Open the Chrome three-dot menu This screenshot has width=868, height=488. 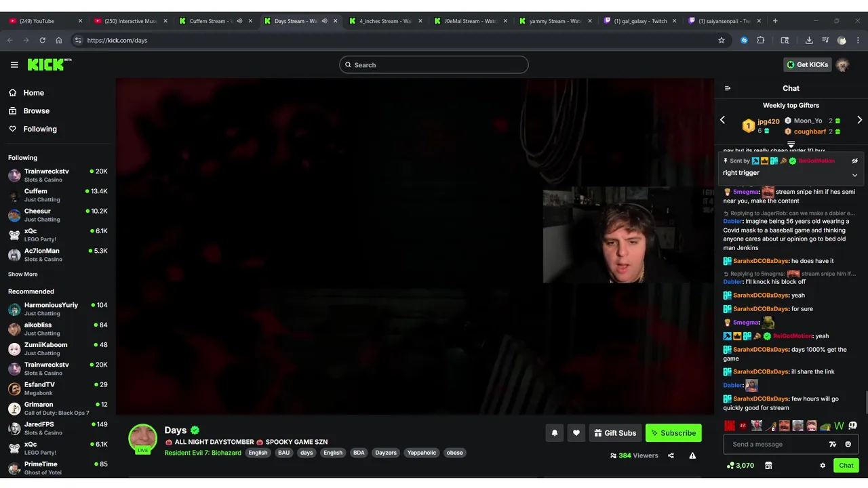point(857,40)
